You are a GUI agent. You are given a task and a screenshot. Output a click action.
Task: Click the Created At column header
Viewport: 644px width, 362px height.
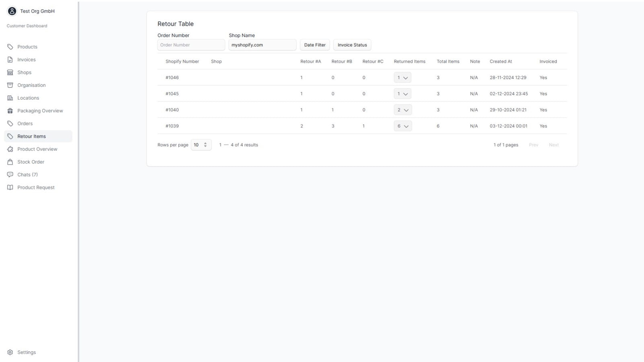501,62
